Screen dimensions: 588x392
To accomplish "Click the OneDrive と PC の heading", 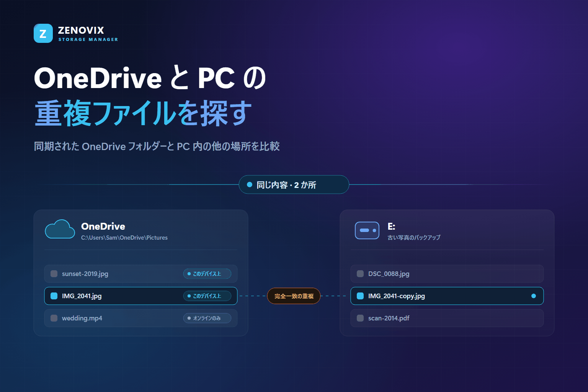I will pos(150,78).
